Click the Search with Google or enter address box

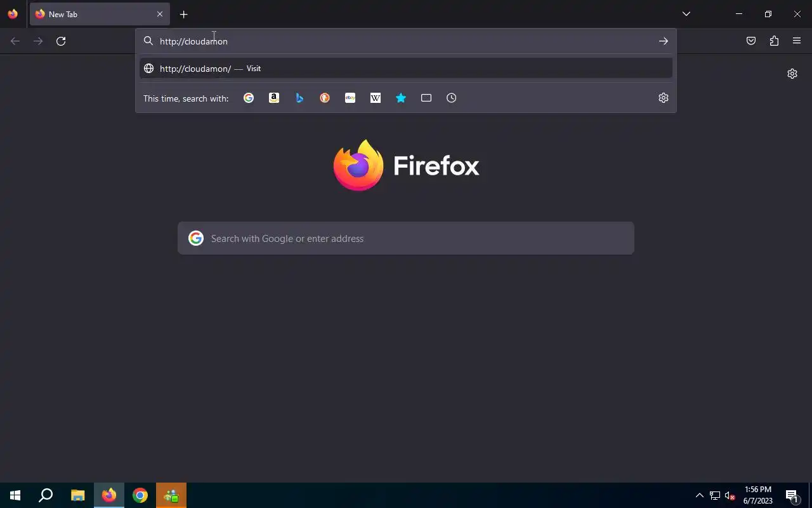pyautogui.click(x=406, y=238)
